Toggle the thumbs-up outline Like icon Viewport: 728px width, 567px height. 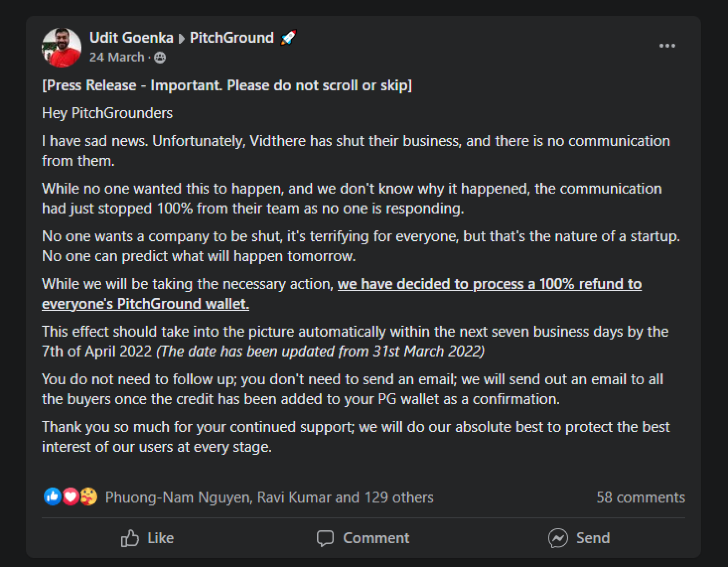coord(130,538)
